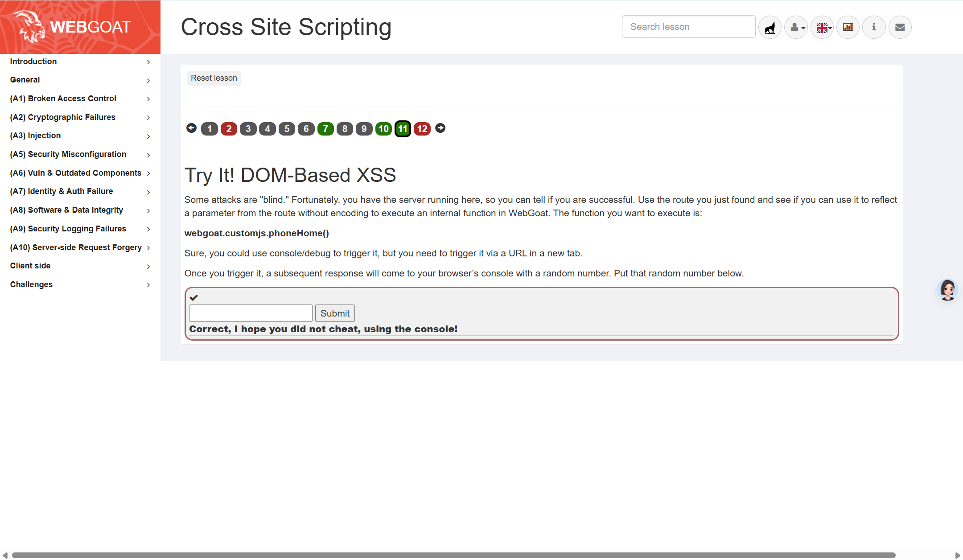Click the Submit button
Image resolution: width=963 pixels, height=560 pixels.
click(335, 313)
